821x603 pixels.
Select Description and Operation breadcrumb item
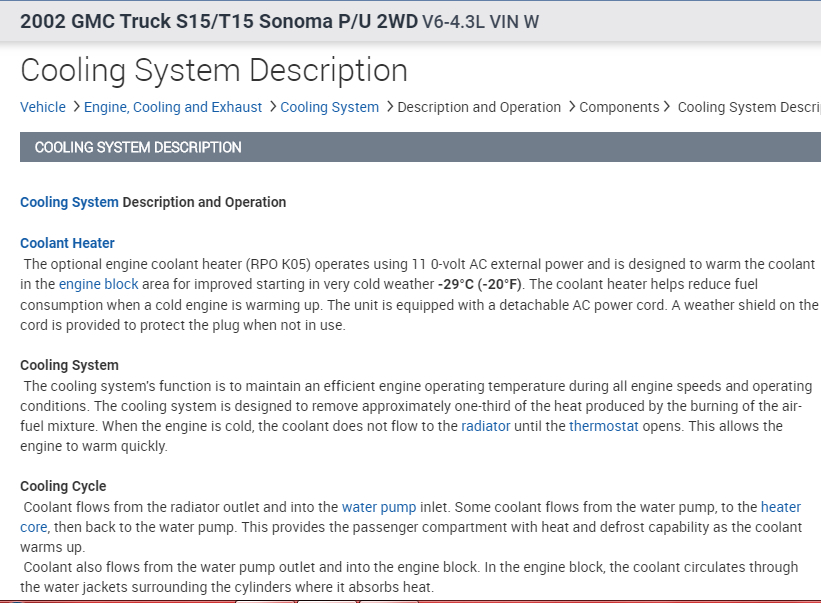[x=479, y=107]
